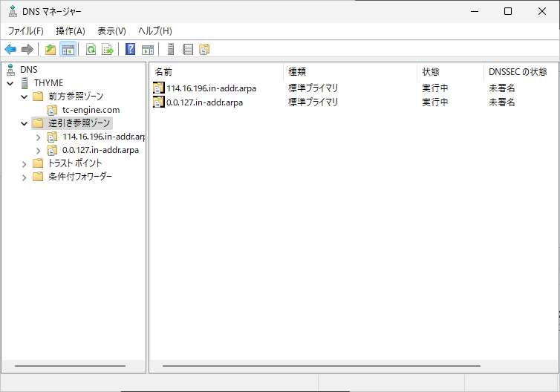560x392 pixels.
Task: Maximize the DNS マネージャー window
Action: coord(508,11)
